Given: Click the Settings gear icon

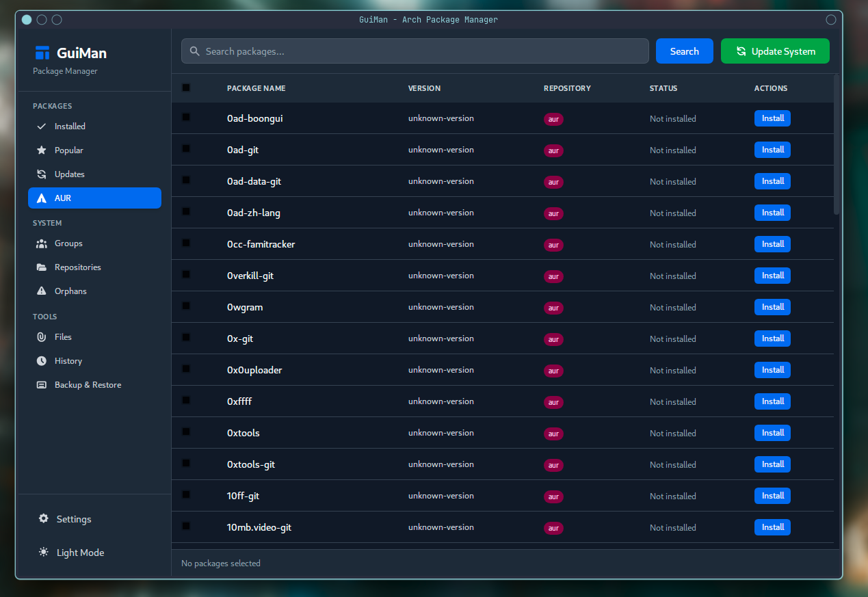Looking at the screenshot, I should point(44,519).
